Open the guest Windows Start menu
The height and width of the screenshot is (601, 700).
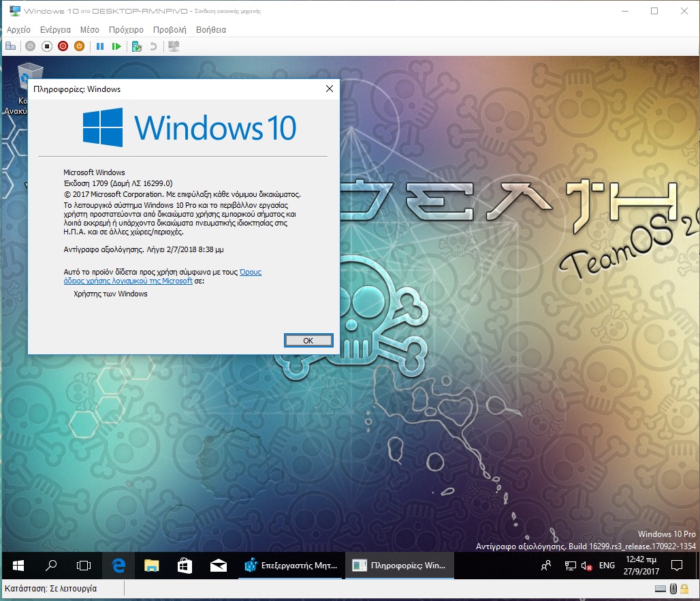[18, 566]
